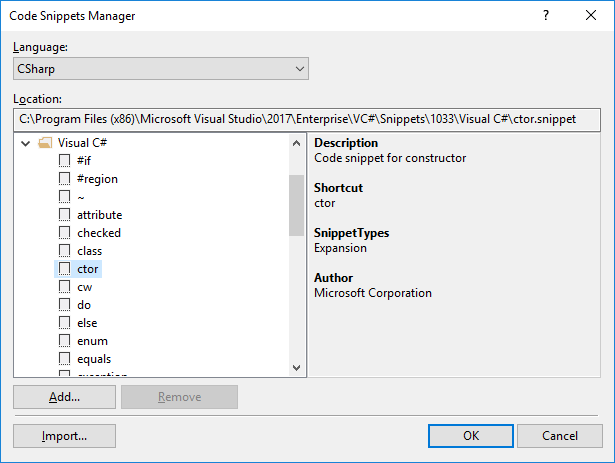Click the Add... button

pyautogui.click(x=64, y=397)
